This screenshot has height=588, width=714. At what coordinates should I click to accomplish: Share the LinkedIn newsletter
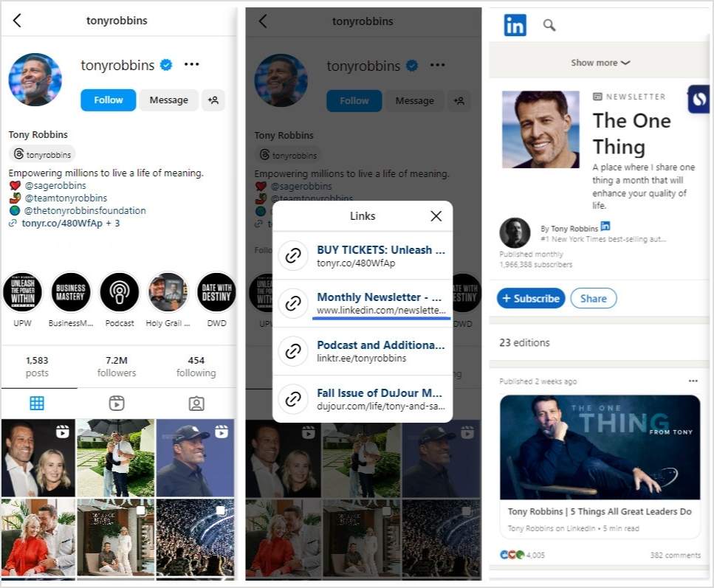tap(594, 299)
